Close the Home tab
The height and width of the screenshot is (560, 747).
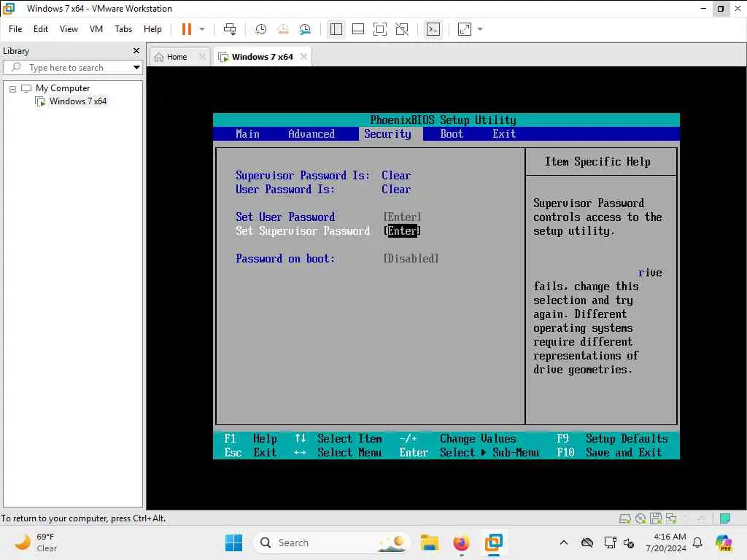(x=202, y=57)
